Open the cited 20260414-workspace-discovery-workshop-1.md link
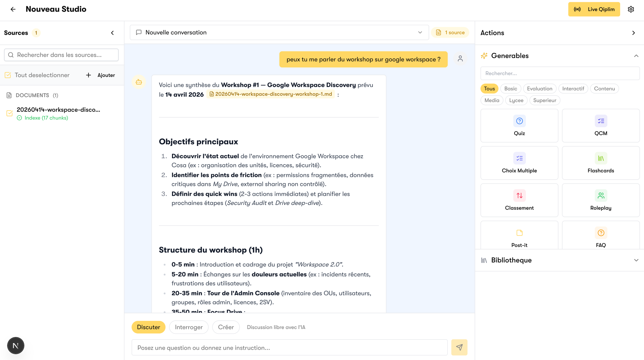 click(270, 94)
